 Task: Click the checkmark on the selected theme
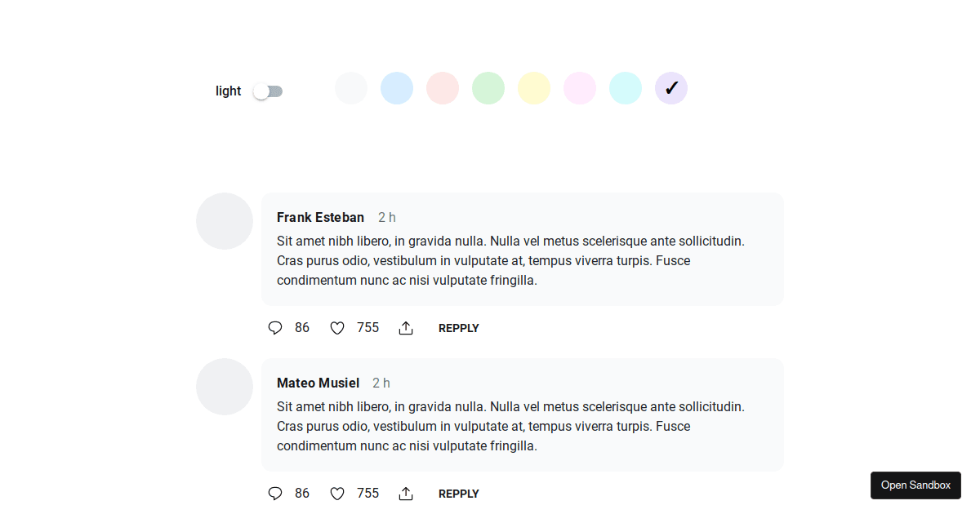tap(670, 87)
